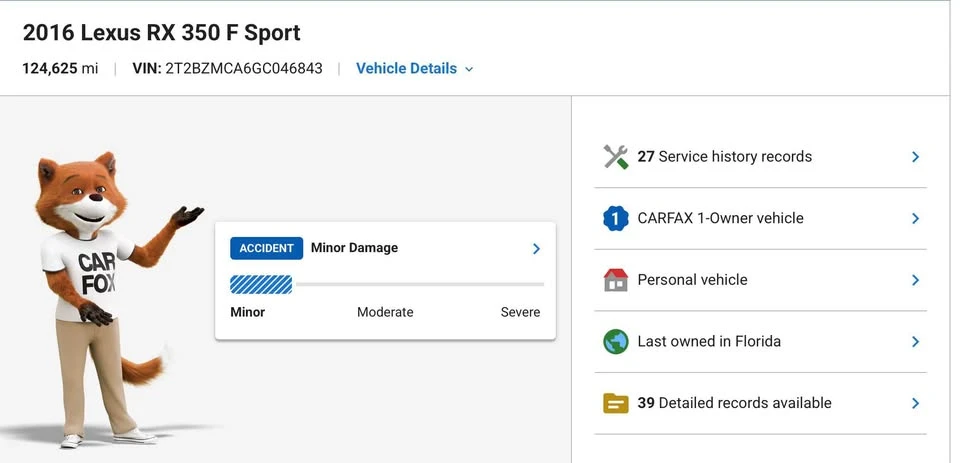Open Detailed records available chevron arrow
Image resolution: width=960 pixels, height=463 pixels.
915,403
